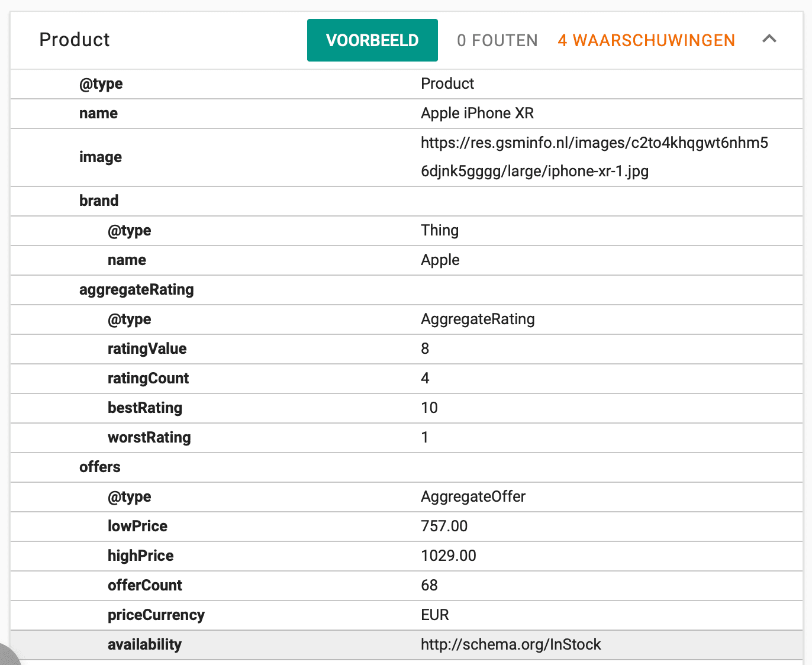
Task: Select the offerCount row
Action: [x=406, y=585]
